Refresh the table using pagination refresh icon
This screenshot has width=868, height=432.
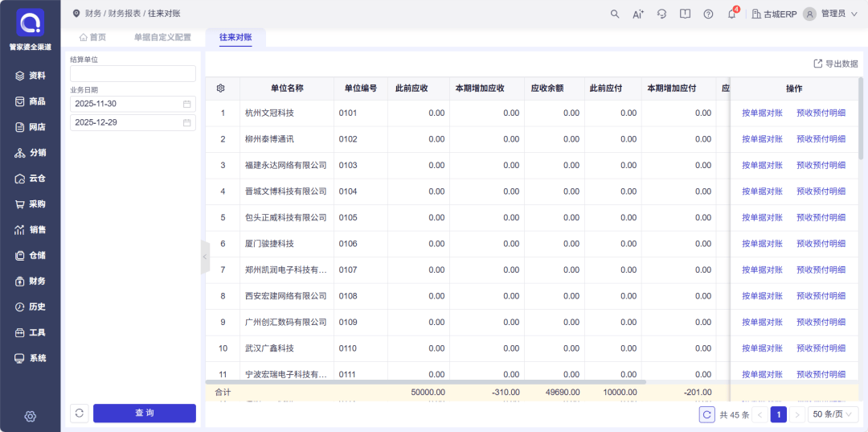point(706,414)
